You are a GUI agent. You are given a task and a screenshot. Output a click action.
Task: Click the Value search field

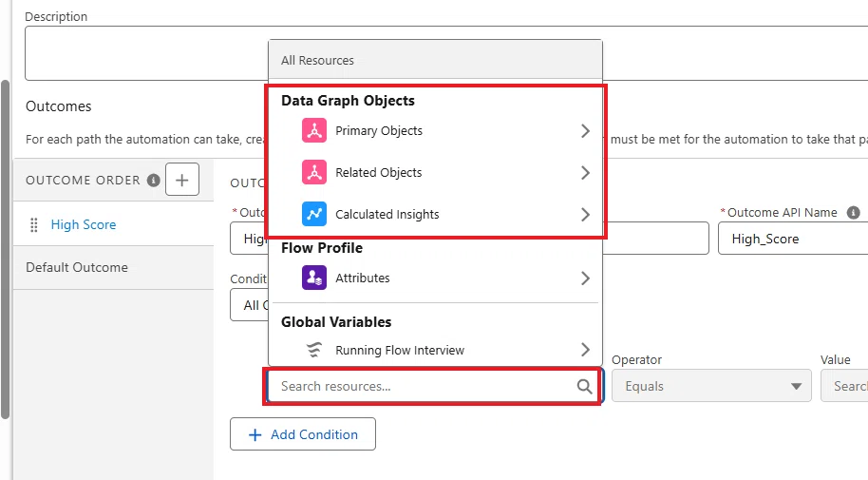coord(844,386)
